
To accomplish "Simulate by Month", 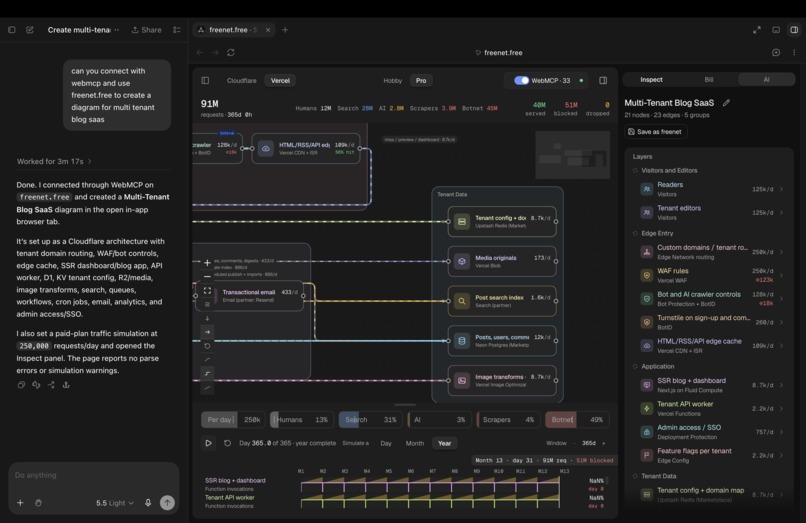I will [415, 443].
